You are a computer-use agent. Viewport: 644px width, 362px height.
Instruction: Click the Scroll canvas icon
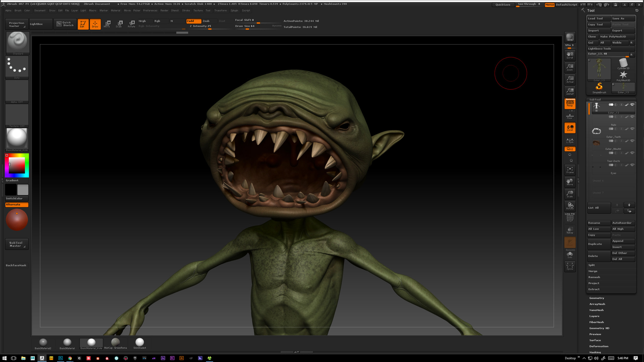pos(570,55)
